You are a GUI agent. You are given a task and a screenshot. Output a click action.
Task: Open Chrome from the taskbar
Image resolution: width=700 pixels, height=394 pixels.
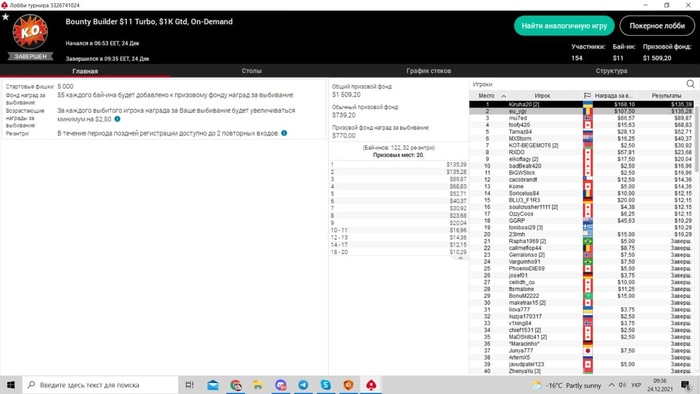pyautogui.click(x=236, y=385)
